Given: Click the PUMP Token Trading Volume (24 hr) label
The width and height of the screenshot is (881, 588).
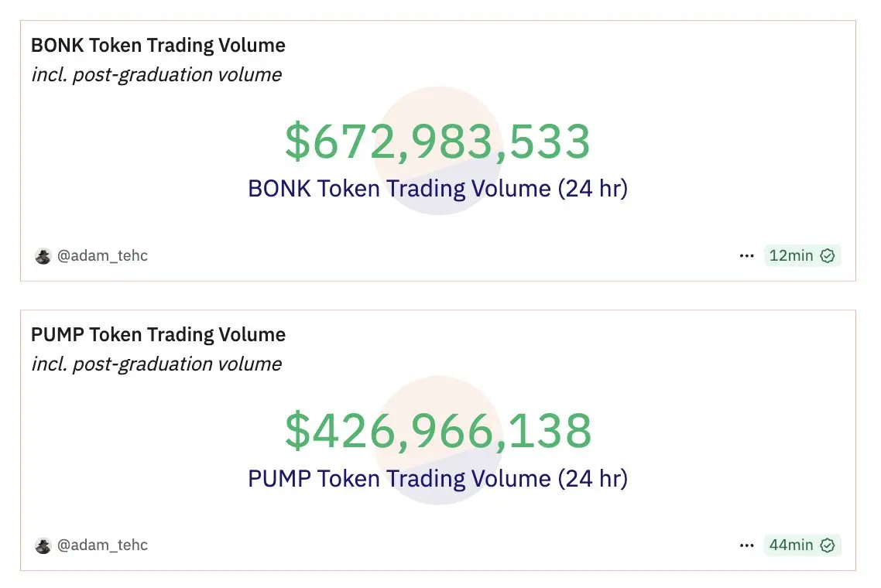Looking at the screenshot, I should (x=437, y=479).
